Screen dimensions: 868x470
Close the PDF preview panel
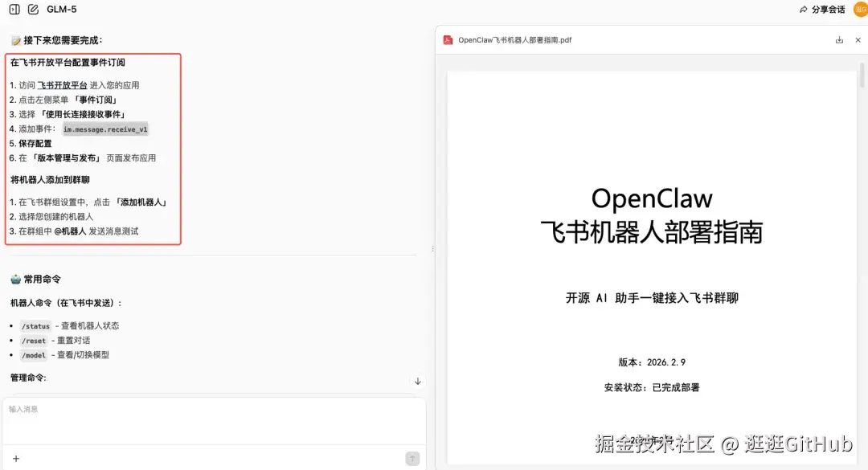[858, 39]
